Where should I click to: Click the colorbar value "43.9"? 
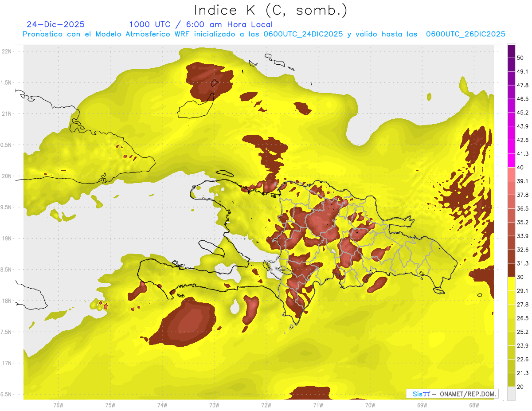(523, 126)
